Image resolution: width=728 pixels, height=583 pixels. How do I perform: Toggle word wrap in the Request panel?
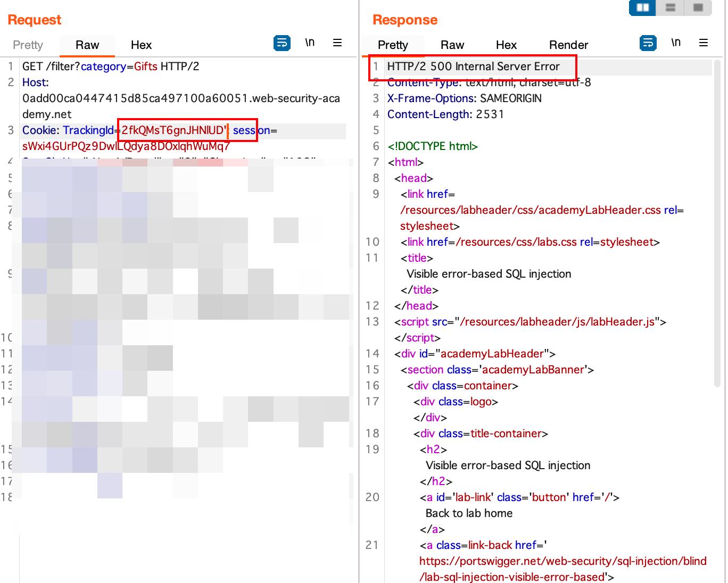pos(282,43)
